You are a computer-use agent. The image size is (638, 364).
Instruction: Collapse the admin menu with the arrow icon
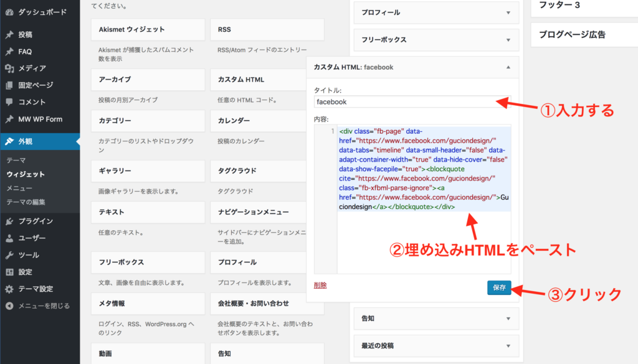[9, 306]
